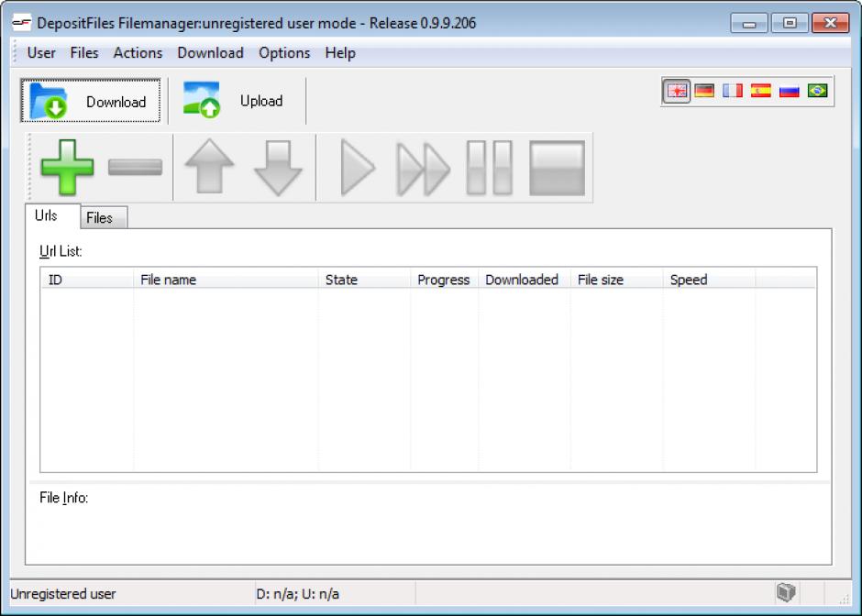Click the single play start icon
Image resolution: width=862 pixels, height=616 pixels.
(x=358, y=168)
